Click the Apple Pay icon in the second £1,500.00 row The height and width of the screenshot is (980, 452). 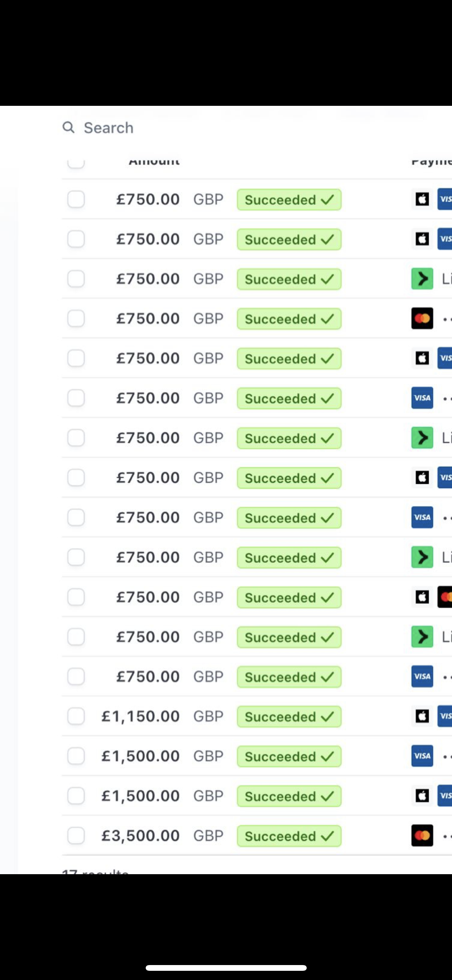pos(422,796)
